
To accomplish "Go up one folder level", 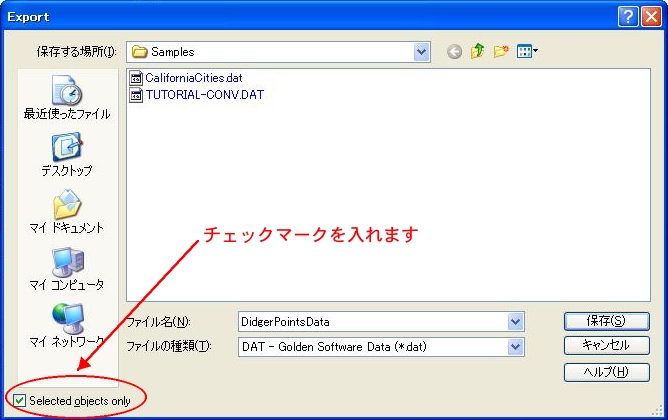I will [x=478, y=52].
